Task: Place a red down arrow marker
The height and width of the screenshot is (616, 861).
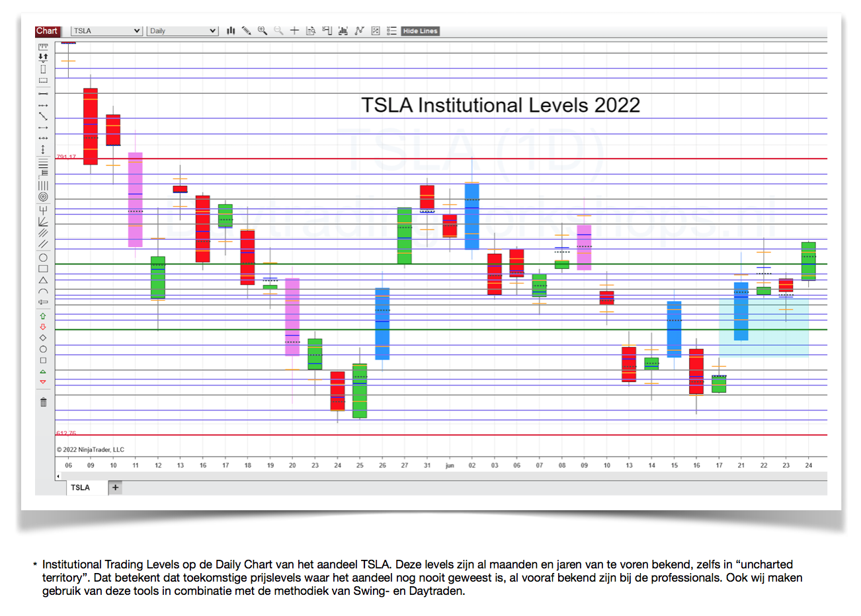Action: pyautogui.click(x=43, y=327)
